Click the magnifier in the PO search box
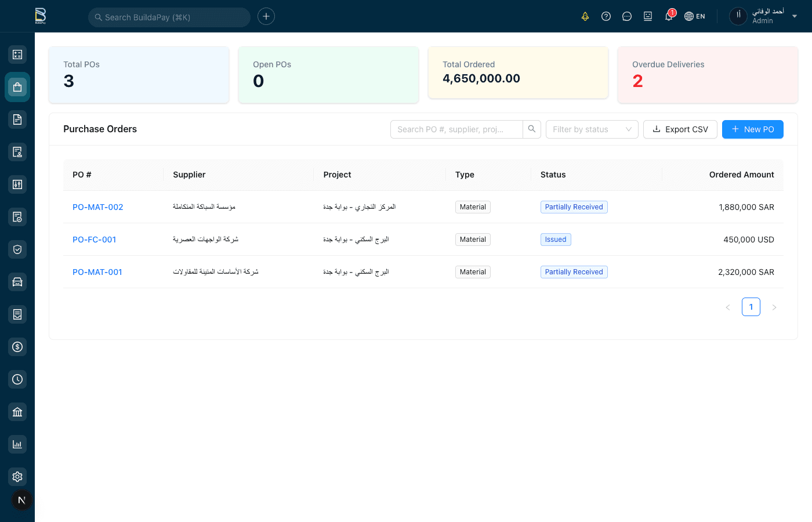This screenshot has width=812, height=522. [x=532, y=129]
